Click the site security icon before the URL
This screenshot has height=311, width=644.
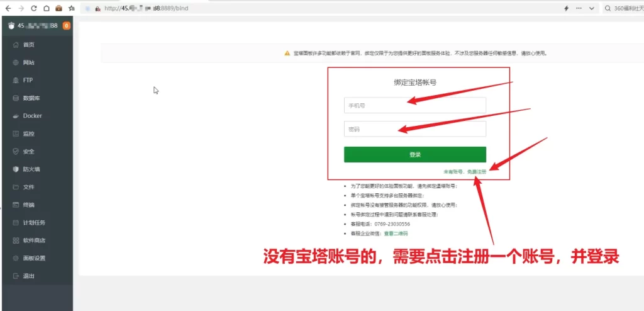click(97, 8)
